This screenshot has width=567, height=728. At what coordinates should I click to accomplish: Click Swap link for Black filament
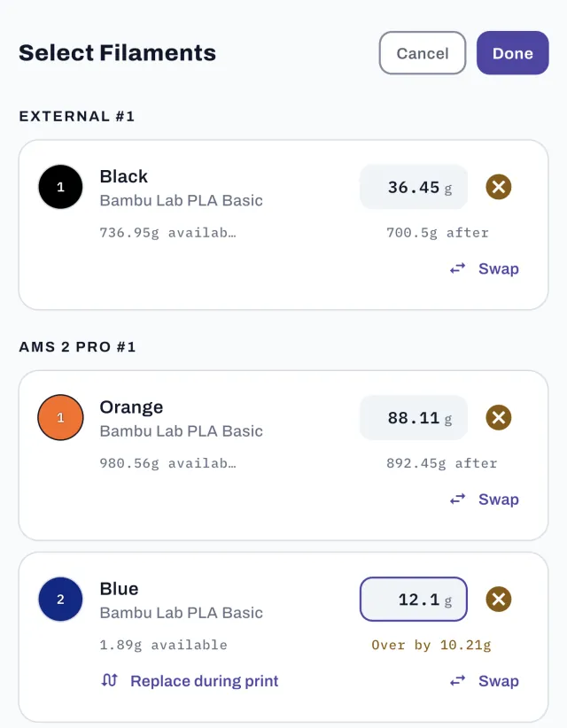pyautogui.click(x=498, y=269)
